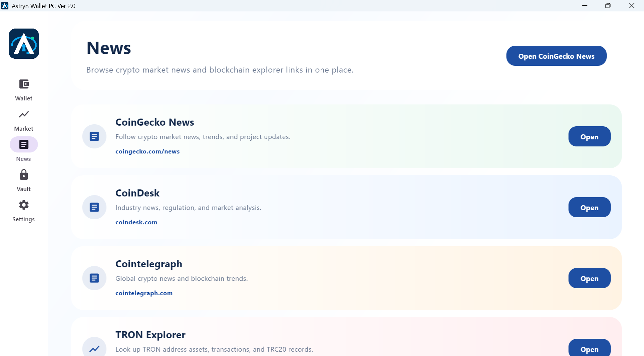
Task: Click the 'Browse crypto market news' subtitle
Action: pos(220,70)
